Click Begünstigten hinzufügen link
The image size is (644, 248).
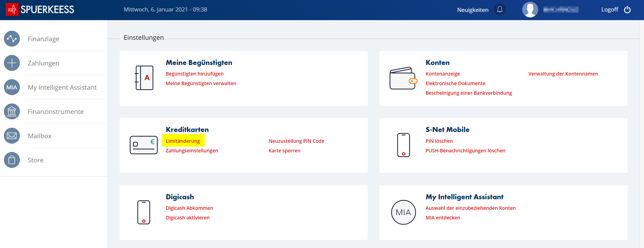tap(194, 74)
